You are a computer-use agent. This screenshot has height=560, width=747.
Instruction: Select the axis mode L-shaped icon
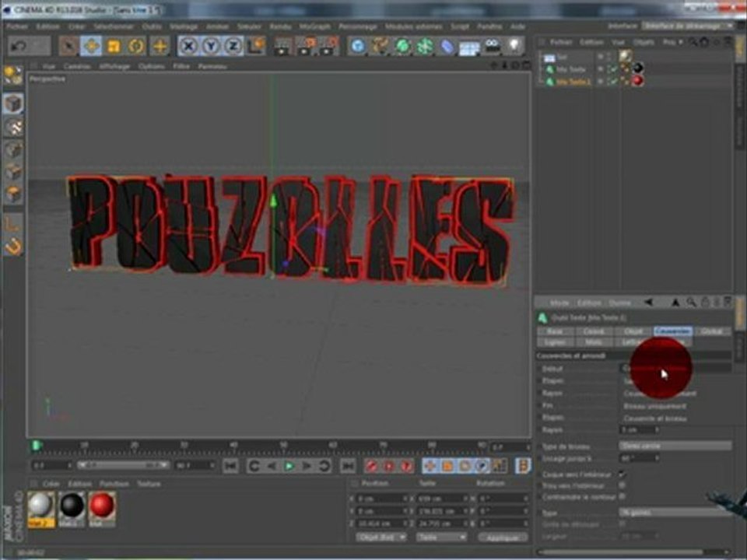pyautogui.click(x=13, y=224)
